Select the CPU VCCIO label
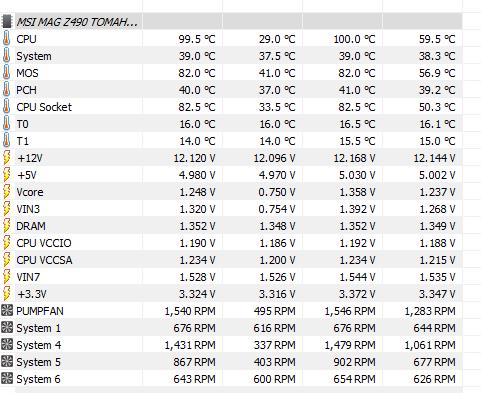This screenshot has height=393, width=481. [x=44, y=243]
